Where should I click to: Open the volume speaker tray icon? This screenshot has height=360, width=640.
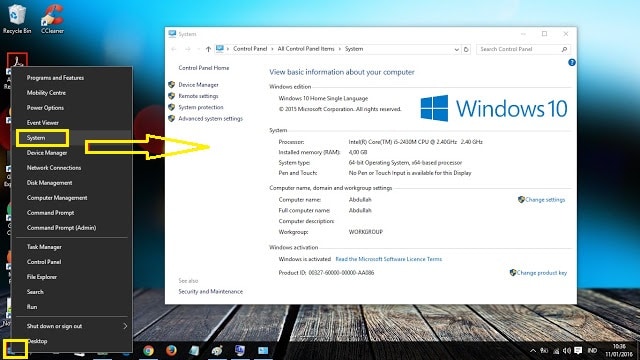click(x=567, y=351)
